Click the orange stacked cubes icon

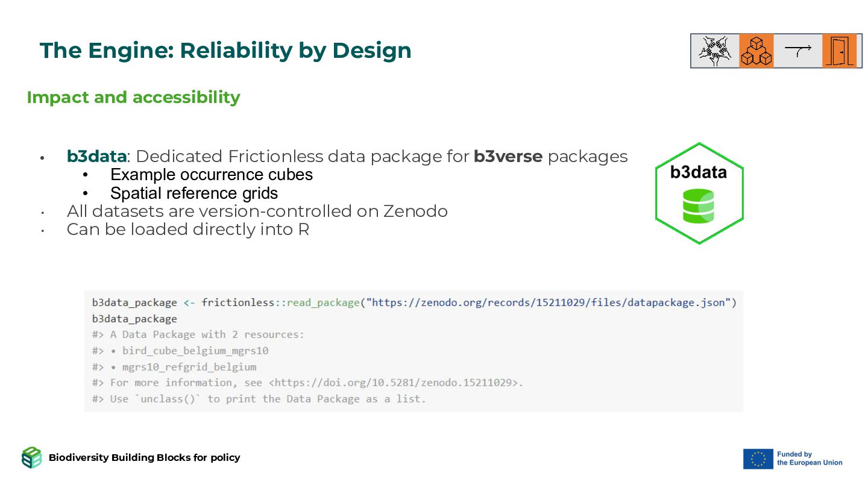pos(756,51)
